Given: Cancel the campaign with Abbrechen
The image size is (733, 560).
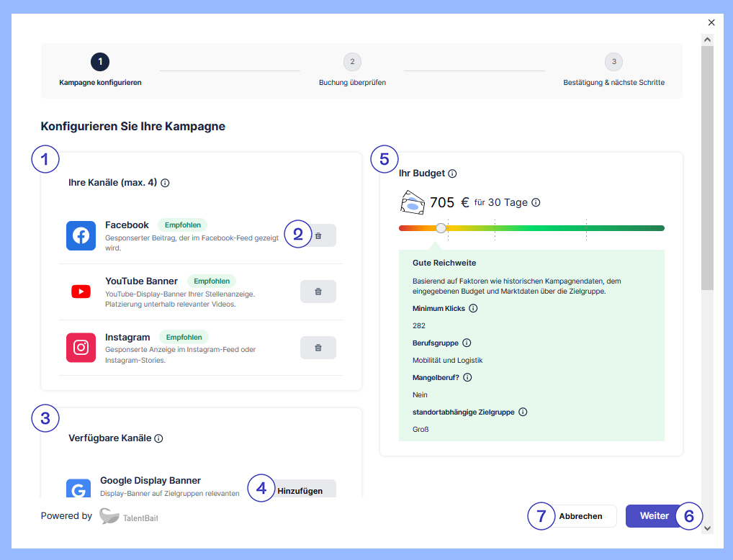Looking at the screenshot, I should [580, 516].
